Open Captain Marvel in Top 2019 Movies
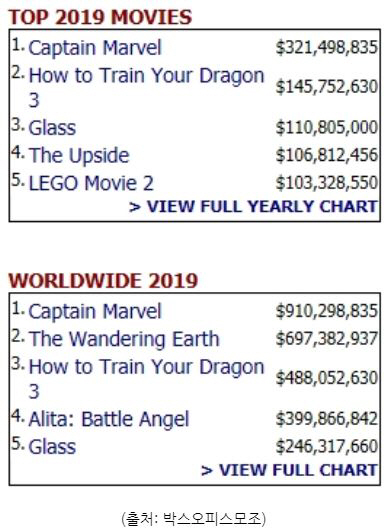The image size is (388, 528). [95, 48]
